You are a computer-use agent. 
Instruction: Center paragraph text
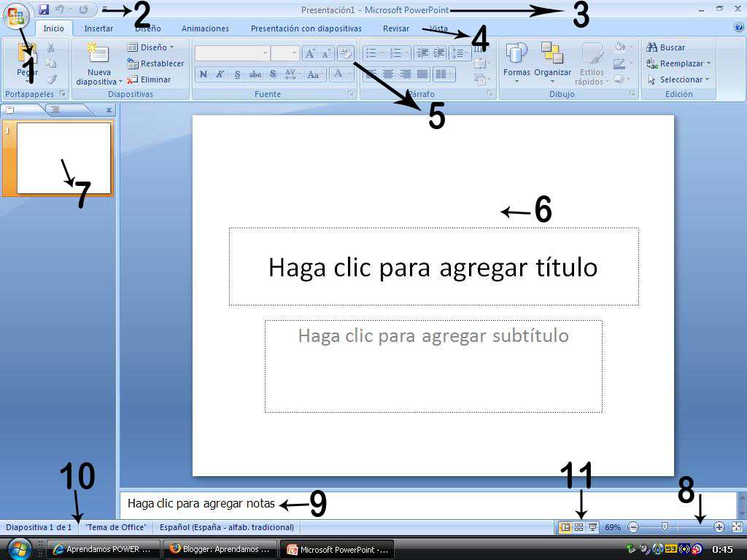tap(388, 74)
